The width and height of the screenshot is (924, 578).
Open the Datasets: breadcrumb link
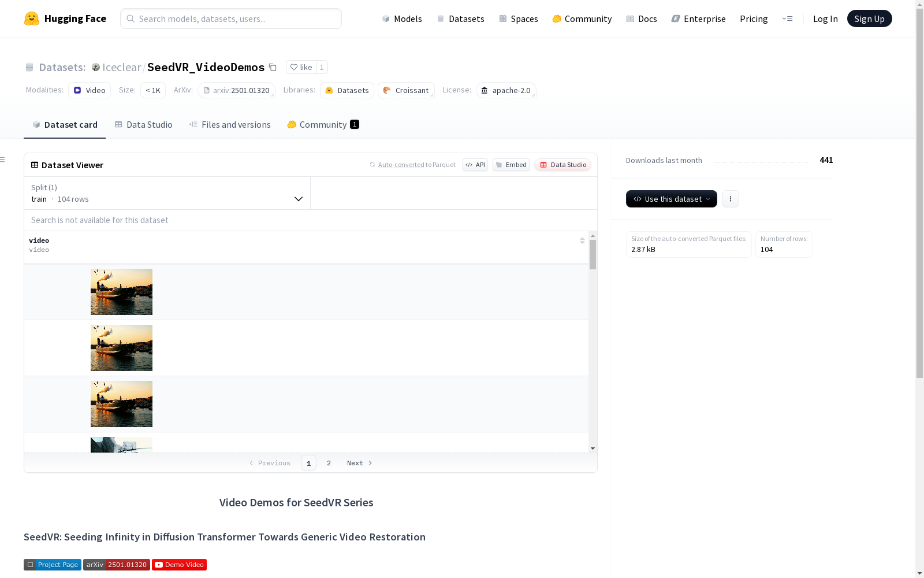click(62, 67)
